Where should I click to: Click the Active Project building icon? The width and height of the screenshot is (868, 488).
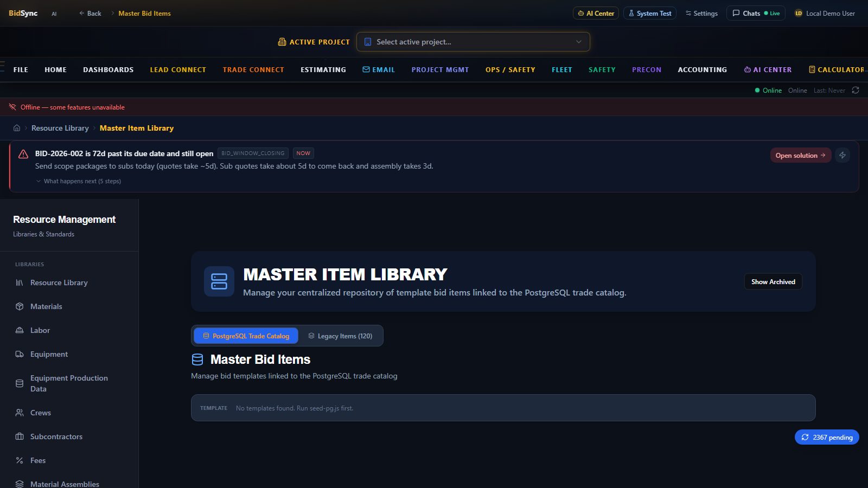click(282, 42)
